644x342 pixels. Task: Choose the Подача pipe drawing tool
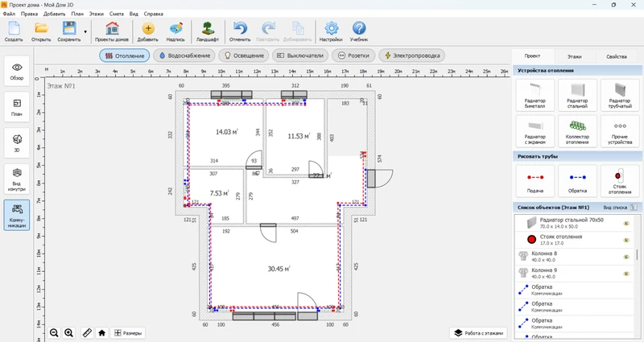[x=535, y=181]
